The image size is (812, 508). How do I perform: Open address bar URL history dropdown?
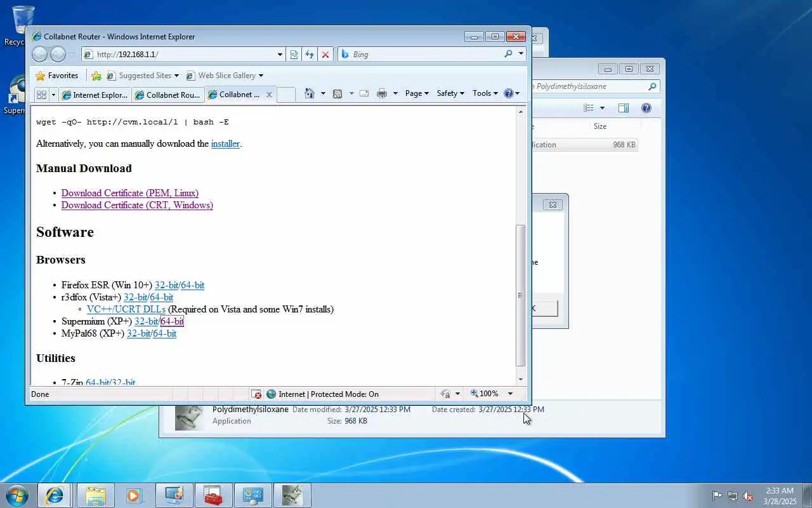(x=280, y=55)
